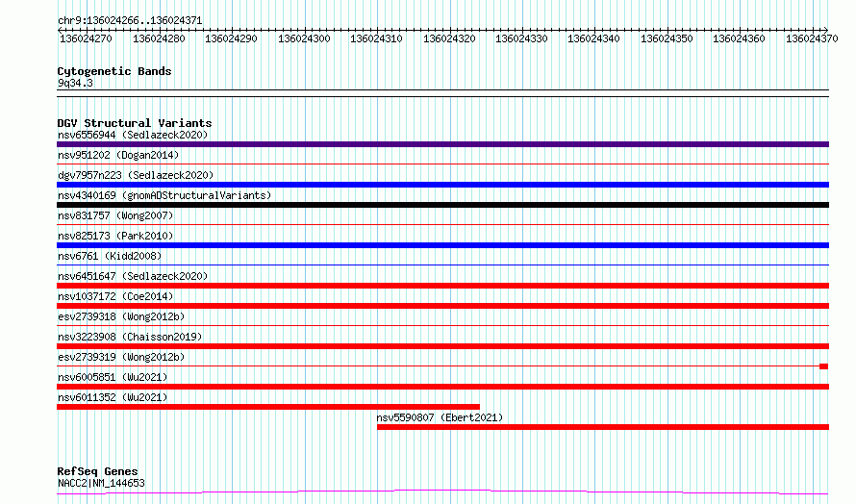The height and width of the screenshot is (504, 856).
Task: Select ruler position 136024300
Action: (304, 38)
